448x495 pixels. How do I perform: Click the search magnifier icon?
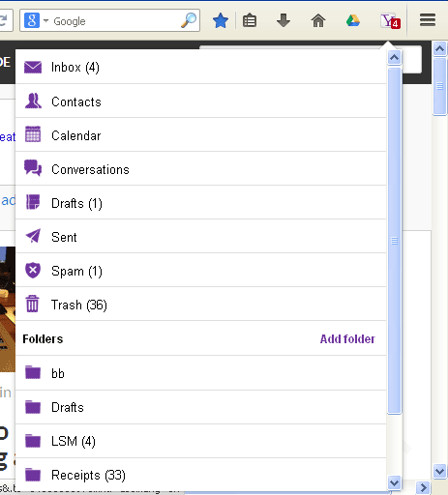[189, 20]
